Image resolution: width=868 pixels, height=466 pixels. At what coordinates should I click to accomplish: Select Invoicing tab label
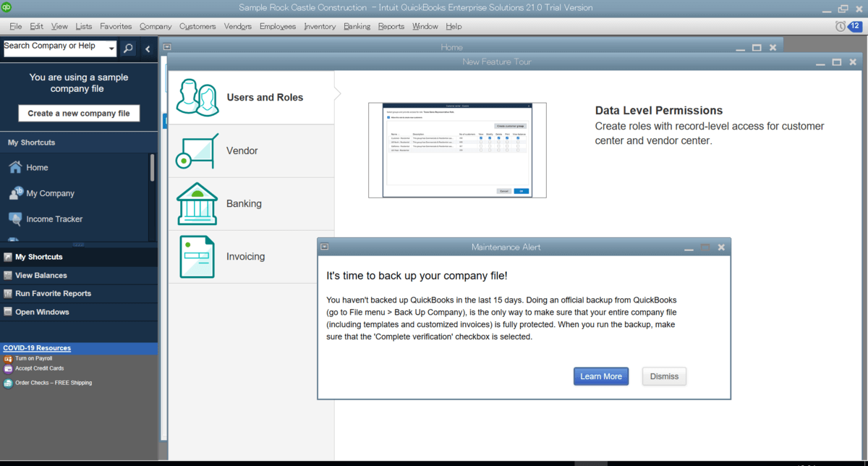(246, 256)
